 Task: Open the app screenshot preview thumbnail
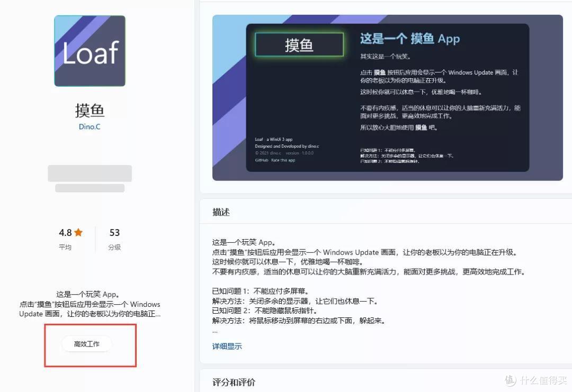click(x=387, y=98)
